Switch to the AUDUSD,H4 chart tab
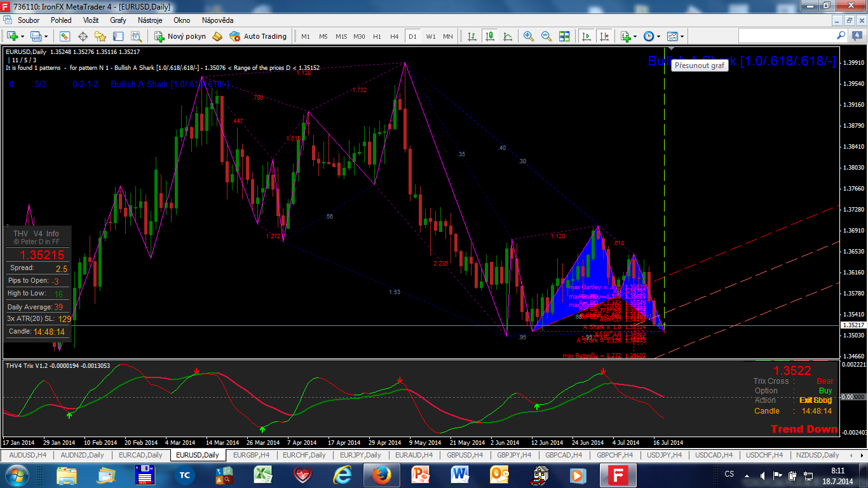 (x=27, y=455)
